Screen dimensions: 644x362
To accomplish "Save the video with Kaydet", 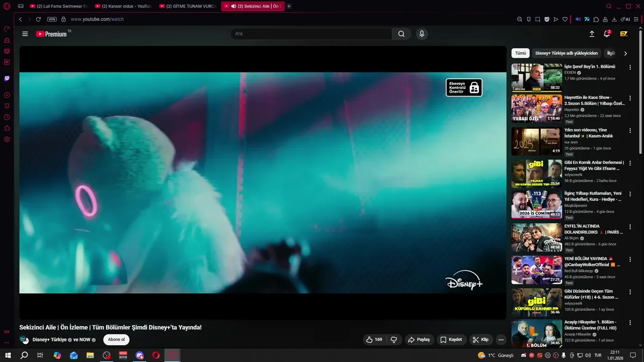I will (x=451, y=339).
